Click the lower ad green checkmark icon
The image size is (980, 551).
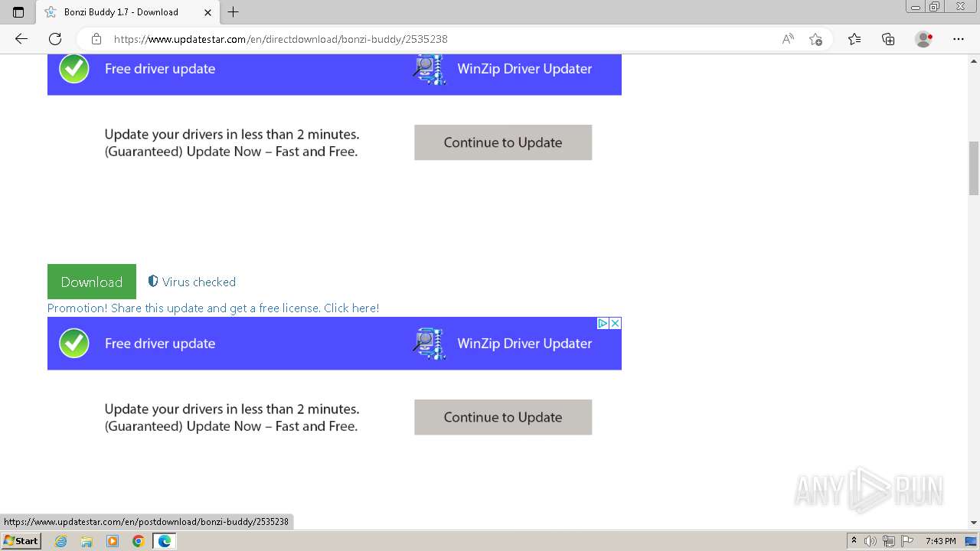tap(74, 344)
